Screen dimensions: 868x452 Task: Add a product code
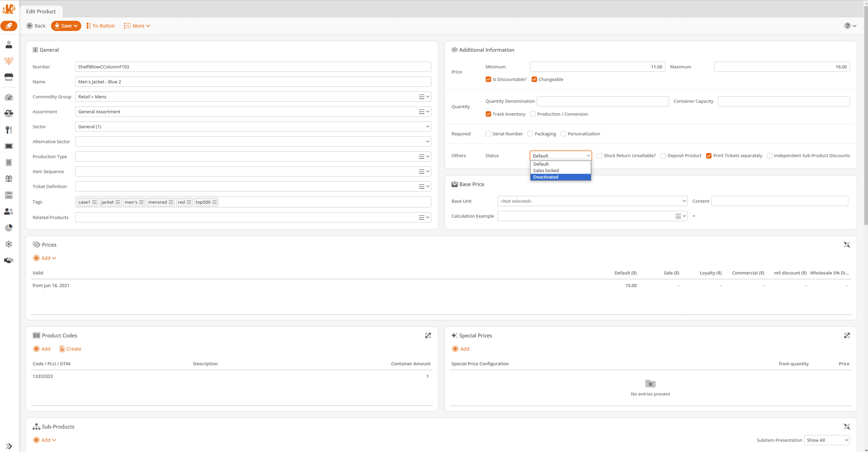[42, 349]
